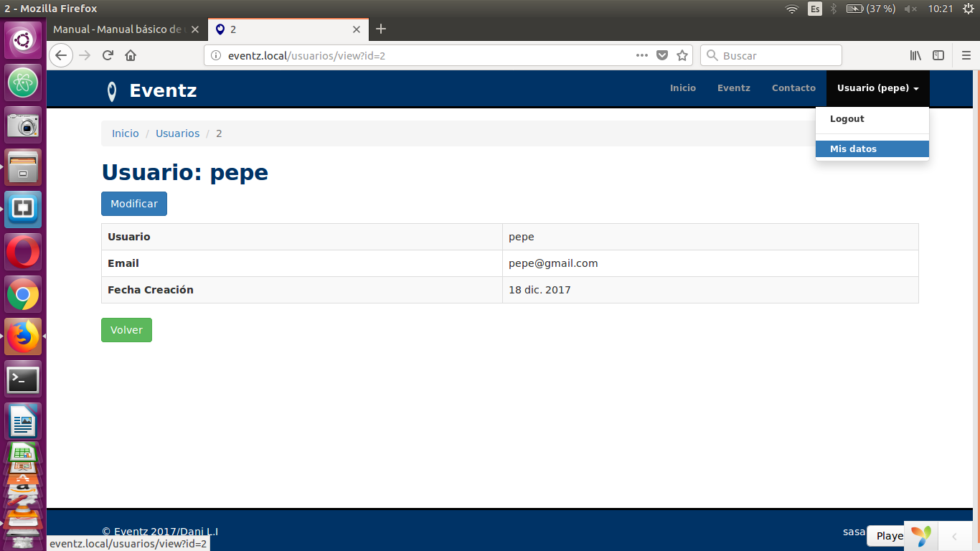This screenshot has height=551, width=980.
Task: Select Mis datos menu entry
Action: point(872,149)
